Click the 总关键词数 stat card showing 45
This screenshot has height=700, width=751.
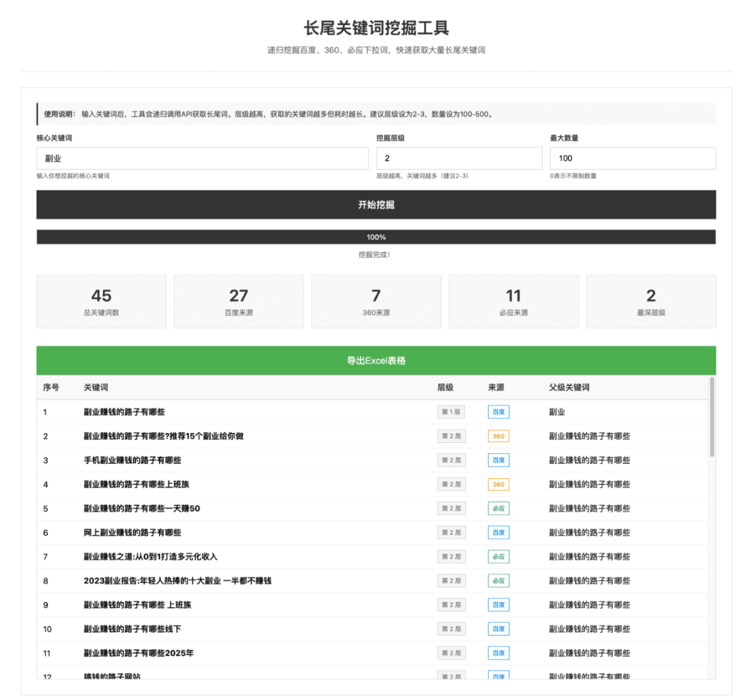[x=101, y=301]
